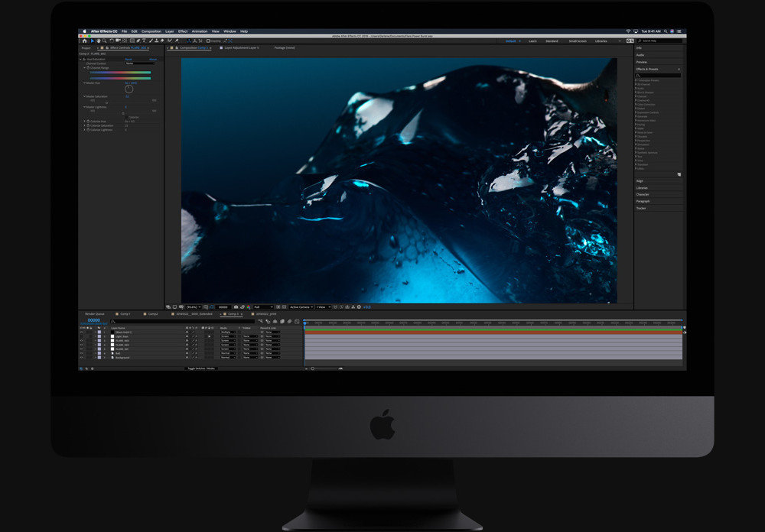Switch to the Render Queue tab
Screen dimensions: 765x532
click(x=93, y=313)
